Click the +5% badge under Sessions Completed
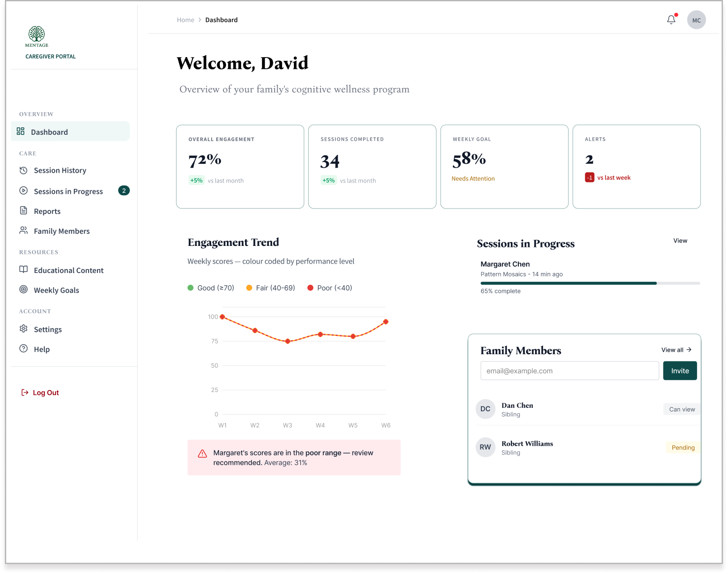The image size is (728, 574). 329,181
